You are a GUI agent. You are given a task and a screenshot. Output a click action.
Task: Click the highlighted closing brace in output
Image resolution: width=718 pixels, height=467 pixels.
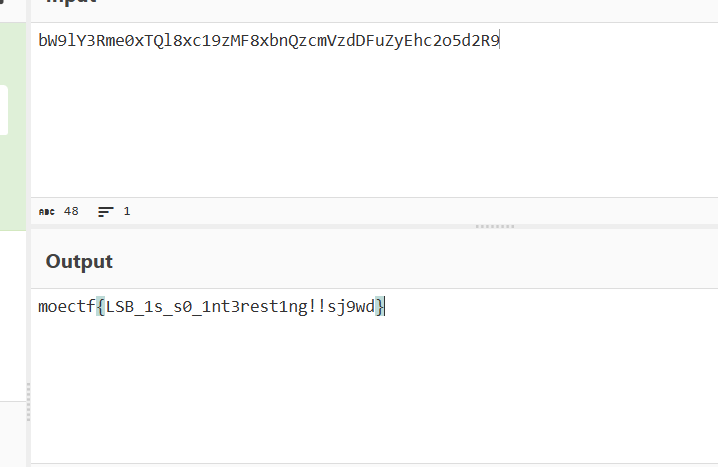381,306
